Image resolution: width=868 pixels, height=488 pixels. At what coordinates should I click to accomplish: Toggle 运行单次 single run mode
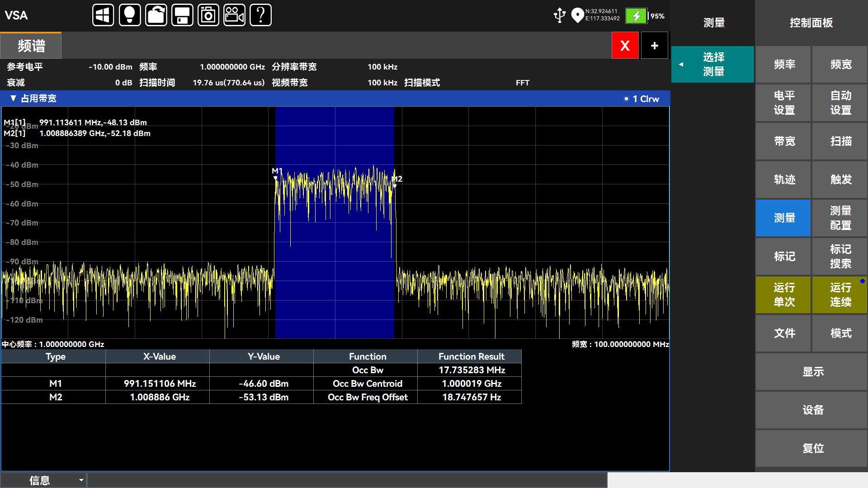pyautogui.click(x=783, y=295)
